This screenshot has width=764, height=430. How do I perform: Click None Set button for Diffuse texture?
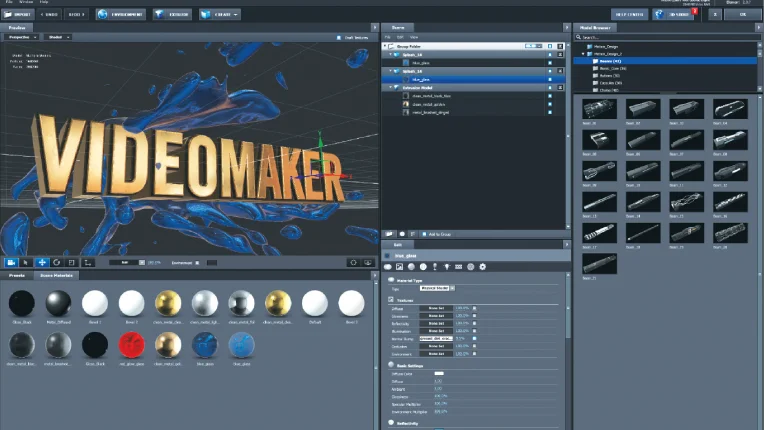coord(436,308)
